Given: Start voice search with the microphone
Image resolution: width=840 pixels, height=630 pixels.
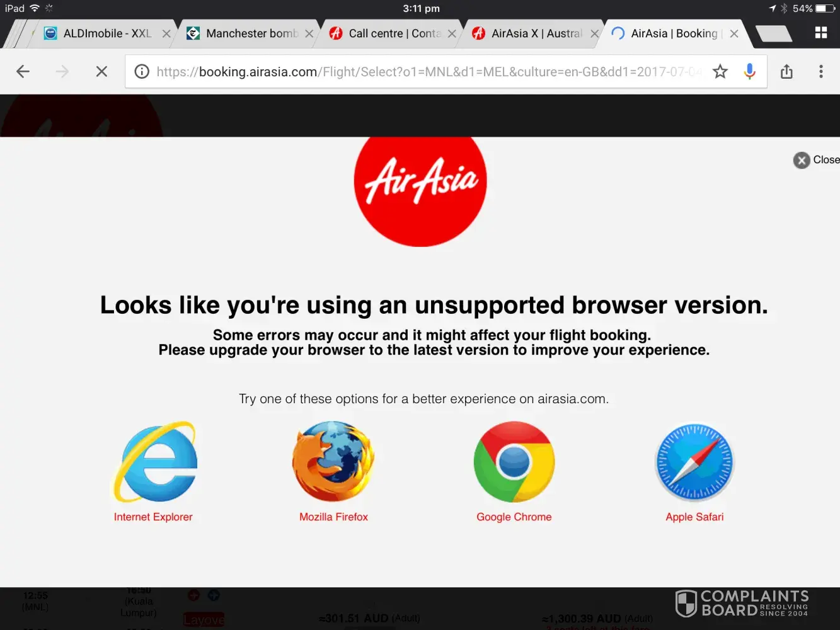Looking at the screenshot, I should (749, 72).
